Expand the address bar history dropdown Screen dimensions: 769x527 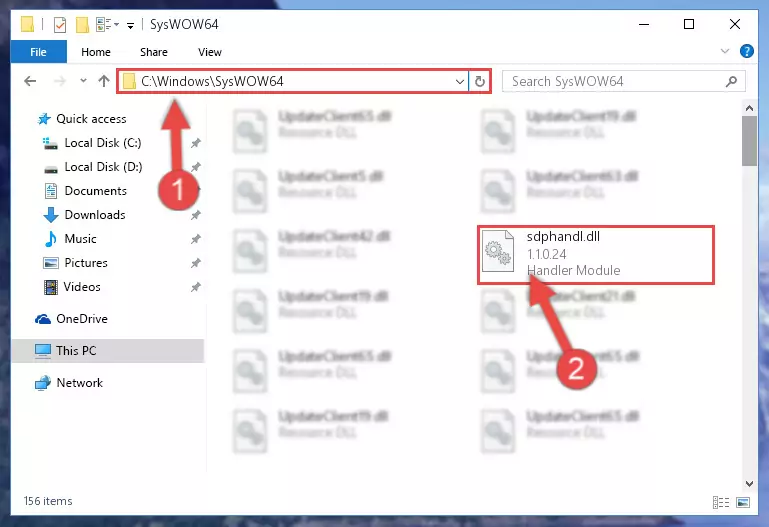460,81
